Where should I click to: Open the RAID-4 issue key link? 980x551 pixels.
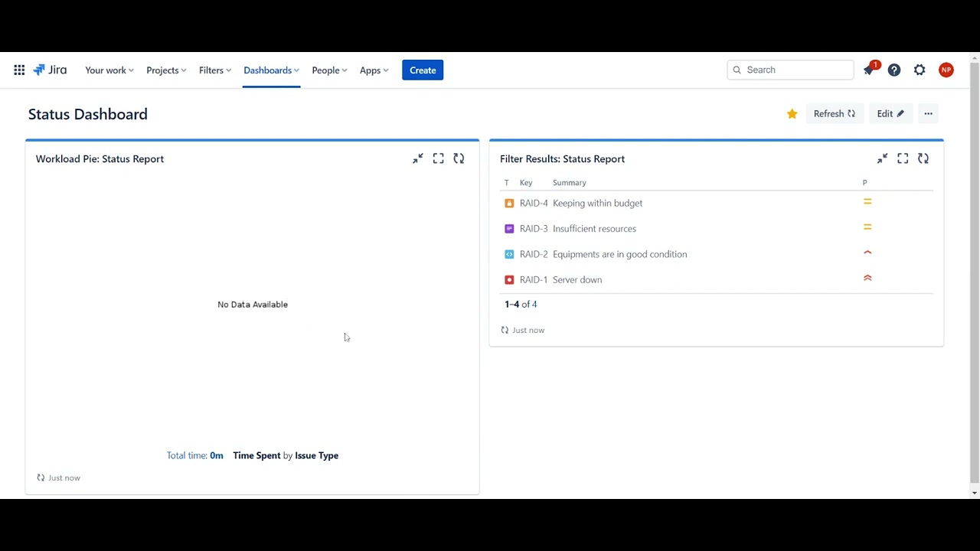point(534,204)
